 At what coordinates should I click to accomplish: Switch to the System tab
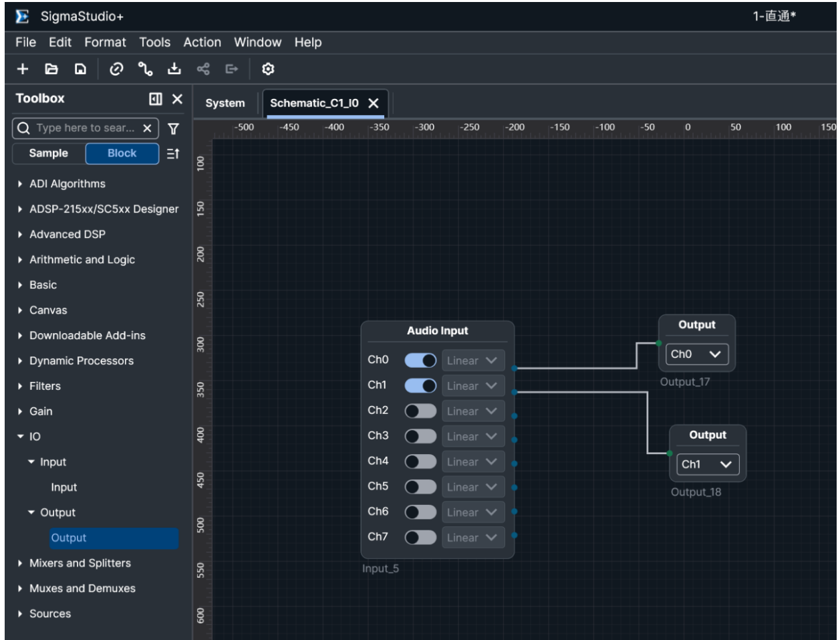(x=225, y=103)
